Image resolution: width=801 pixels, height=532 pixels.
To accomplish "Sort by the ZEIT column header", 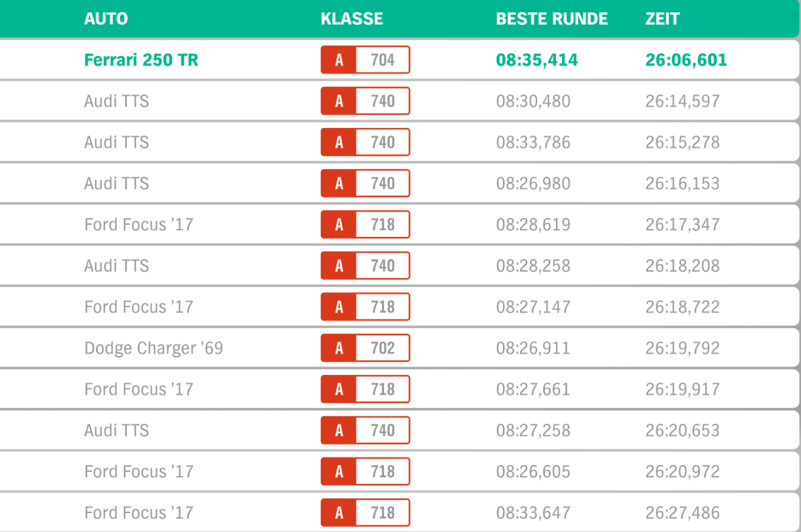I will pos(662,19).
